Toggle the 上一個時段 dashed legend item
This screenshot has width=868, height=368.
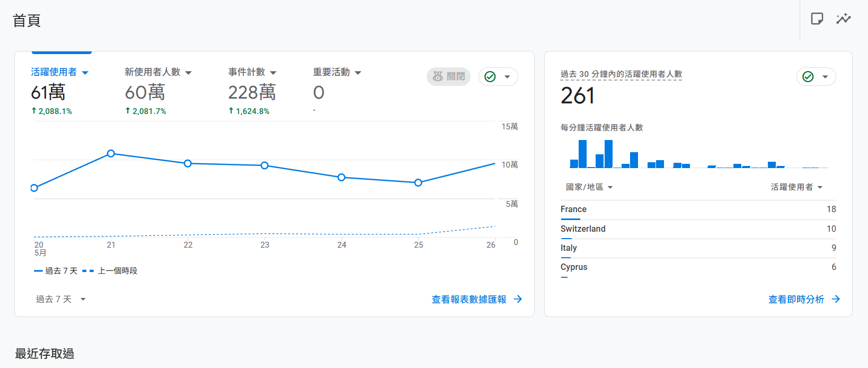tap(110, 271)
